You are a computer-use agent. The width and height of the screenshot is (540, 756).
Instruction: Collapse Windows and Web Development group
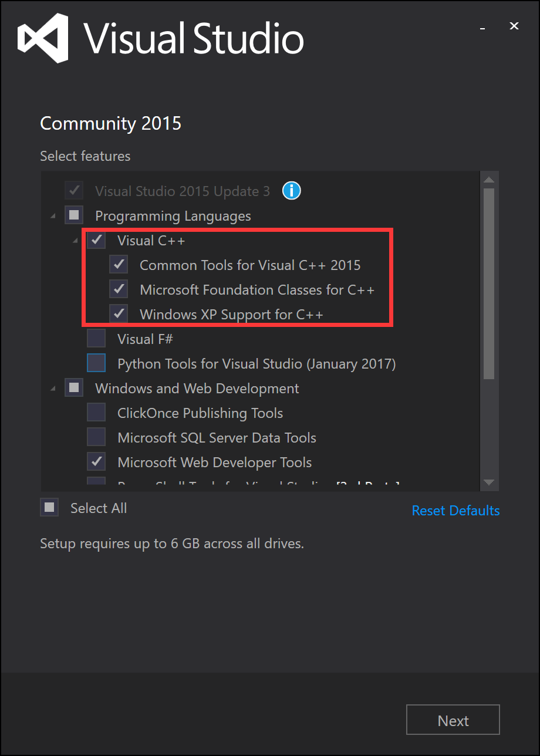tap(53, 389)
